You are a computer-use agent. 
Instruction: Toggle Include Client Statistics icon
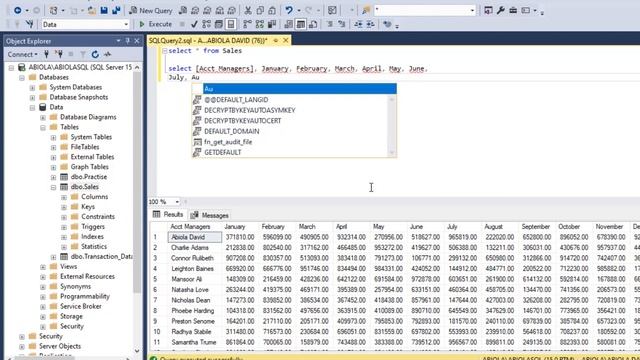pos(271,24)
